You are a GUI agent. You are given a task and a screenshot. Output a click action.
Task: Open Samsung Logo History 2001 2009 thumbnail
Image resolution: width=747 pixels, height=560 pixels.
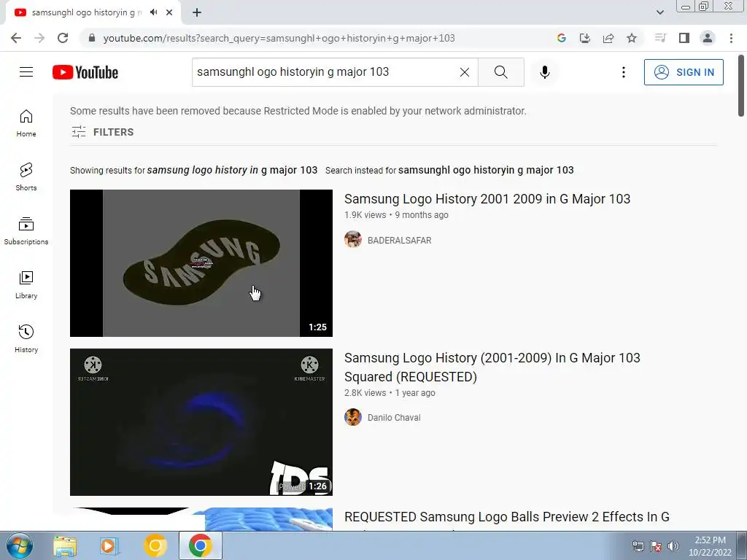tap(201, 262)
